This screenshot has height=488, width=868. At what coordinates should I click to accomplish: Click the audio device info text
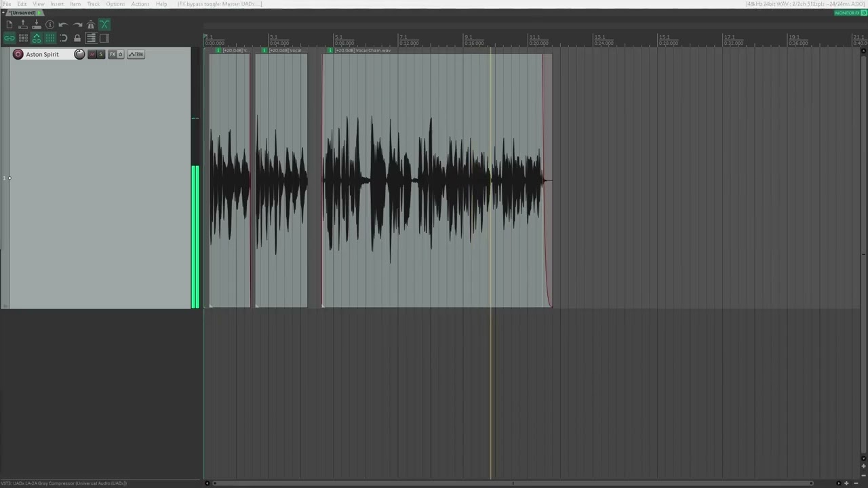coord(805,4)
